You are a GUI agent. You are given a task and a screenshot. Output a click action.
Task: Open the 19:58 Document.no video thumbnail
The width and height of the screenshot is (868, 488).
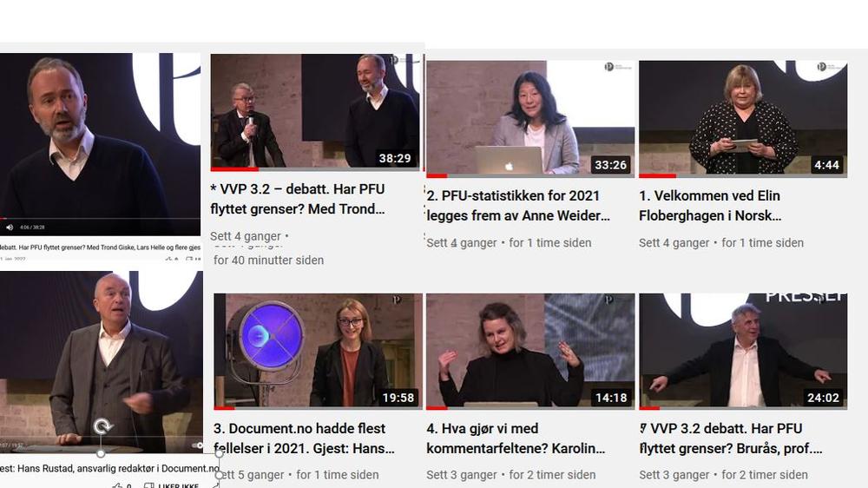coord(318,352)
